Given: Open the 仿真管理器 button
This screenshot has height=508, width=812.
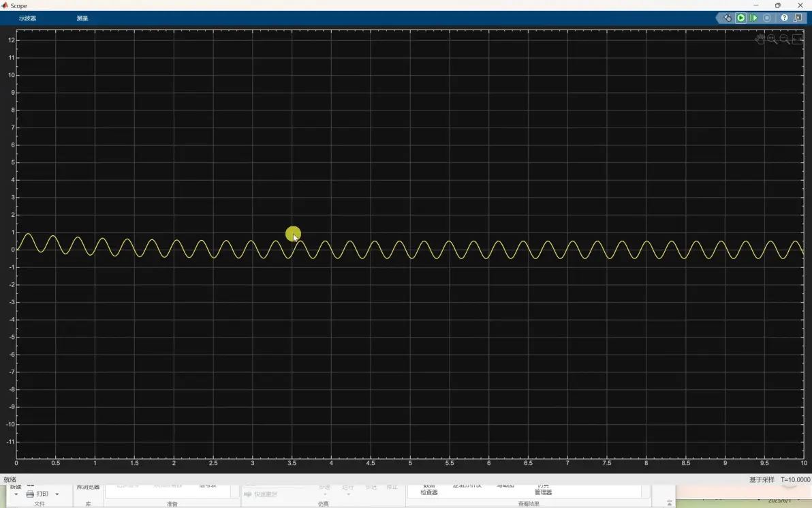Looking at the screenshot, I should coord(543,490).
